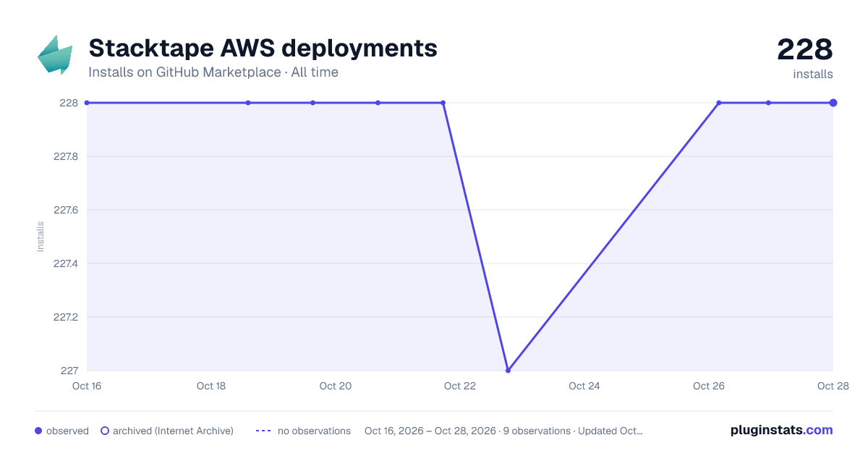The image size is (868, 456).
Task: Click the filled 'observed' legend dot
Action: 38,431
